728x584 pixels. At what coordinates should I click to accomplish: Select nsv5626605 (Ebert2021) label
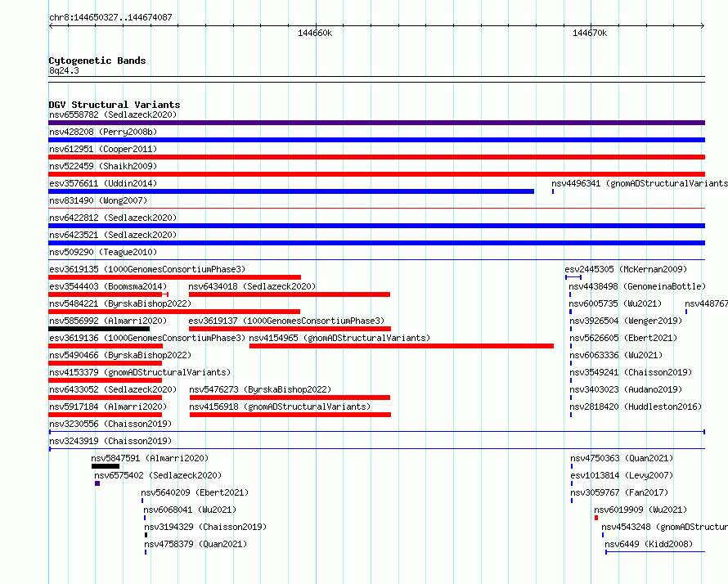click(x=623, y=338)
